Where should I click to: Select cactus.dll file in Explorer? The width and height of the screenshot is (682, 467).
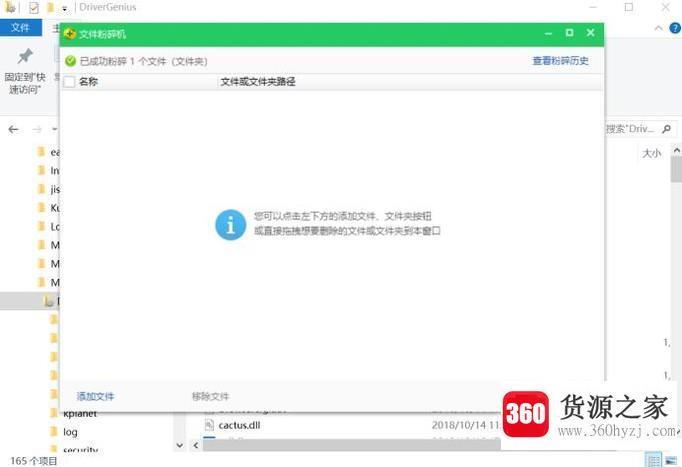(239, 425)
